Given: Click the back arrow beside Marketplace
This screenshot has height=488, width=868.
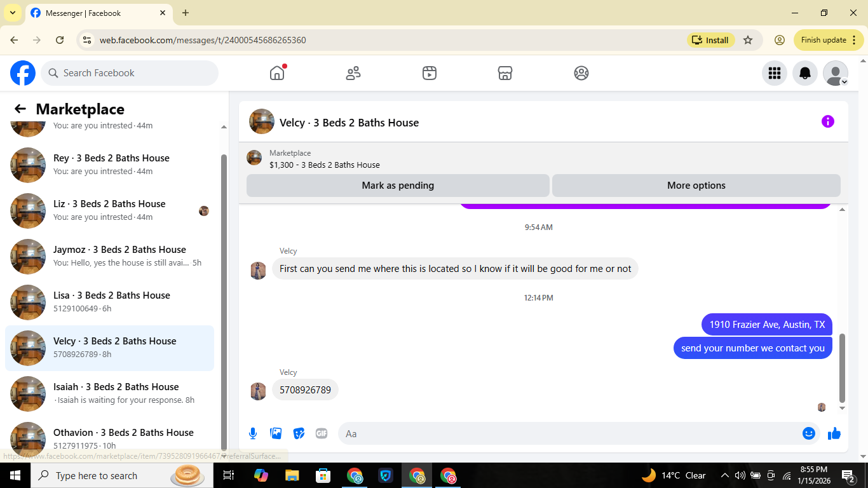Looking at the screenshot, I should pyautogui.click(x=20, y=109).
